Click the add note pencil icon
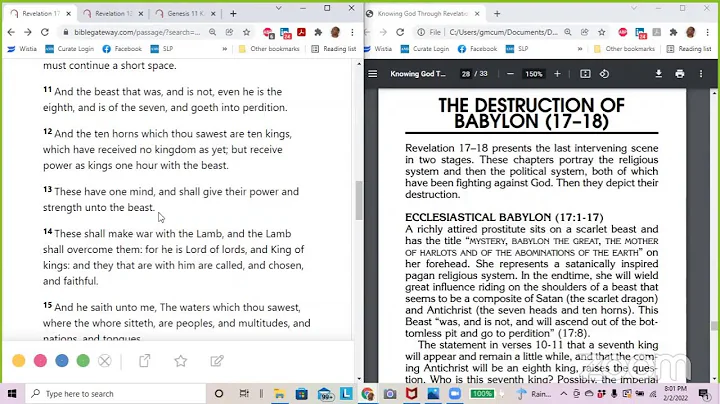This screenshot has width=720, height=404. pos(217,361)
